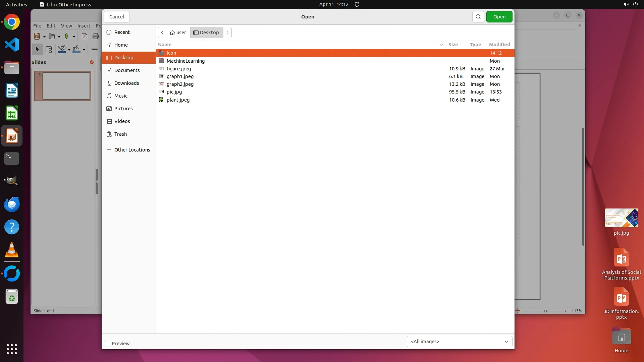
Task: Open Recent files in sidebar
Action: click(x=122, y=32)
